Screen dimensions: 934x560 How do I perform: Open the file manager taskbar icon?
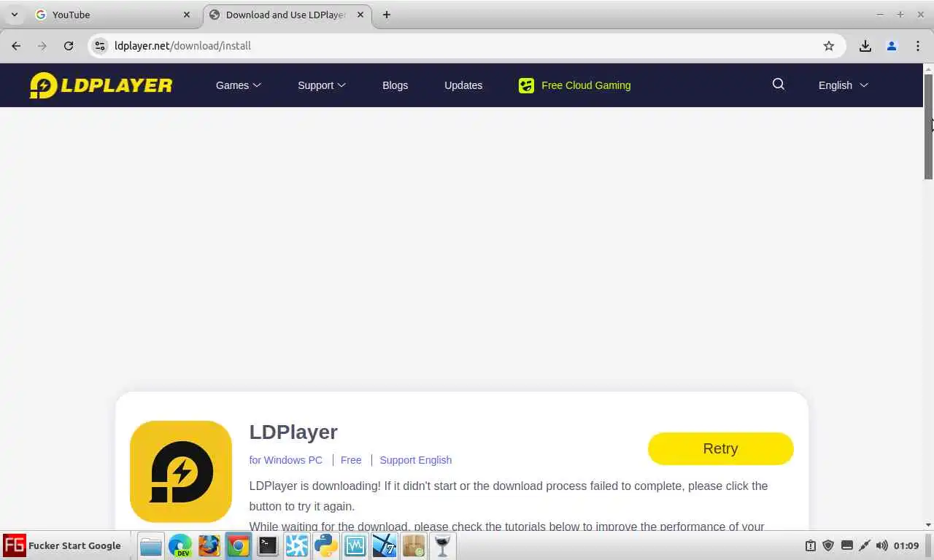pos(151,545)
